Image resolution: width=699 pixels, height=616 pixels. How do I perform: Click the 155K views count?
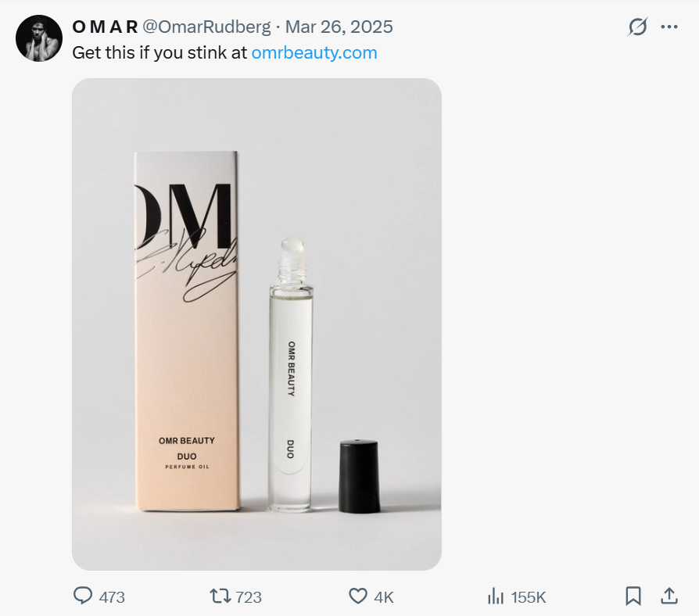pyautogui.click(x=528, y=597)
